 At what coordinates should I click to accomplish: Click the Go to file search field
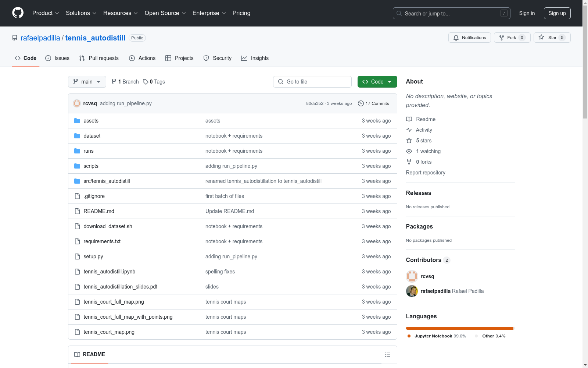pos(312,82)
